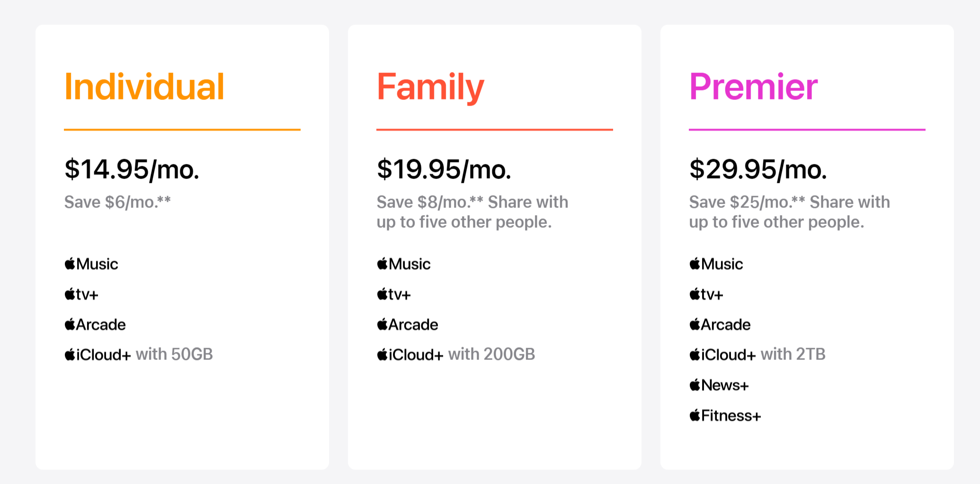Click the $14.95/mo. price text
980x484 pixels.
click(132, 170)
